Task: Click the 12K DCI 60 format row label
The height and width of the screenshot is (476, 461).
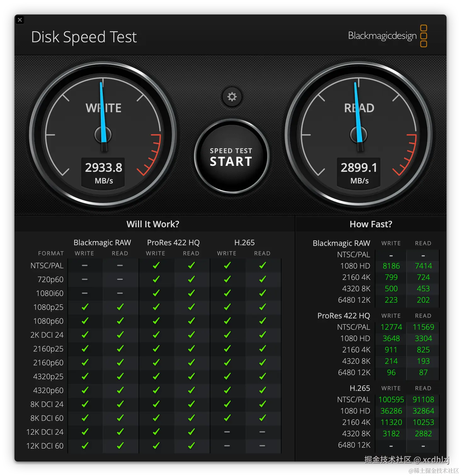Action: (x=45, y=446)
